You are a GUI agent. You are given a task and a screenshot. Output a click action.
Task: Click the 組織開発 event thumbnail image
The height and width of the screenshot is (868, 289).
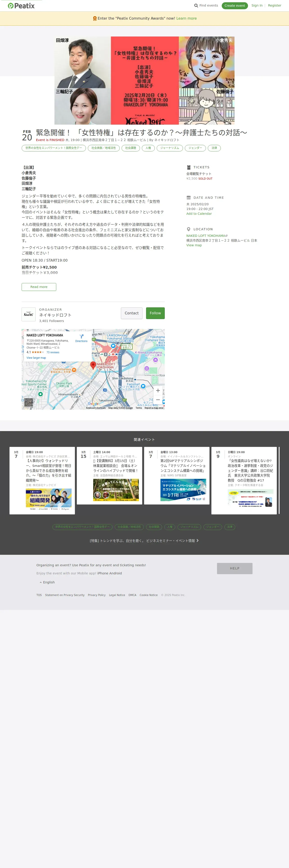click(x=49, y=499)
